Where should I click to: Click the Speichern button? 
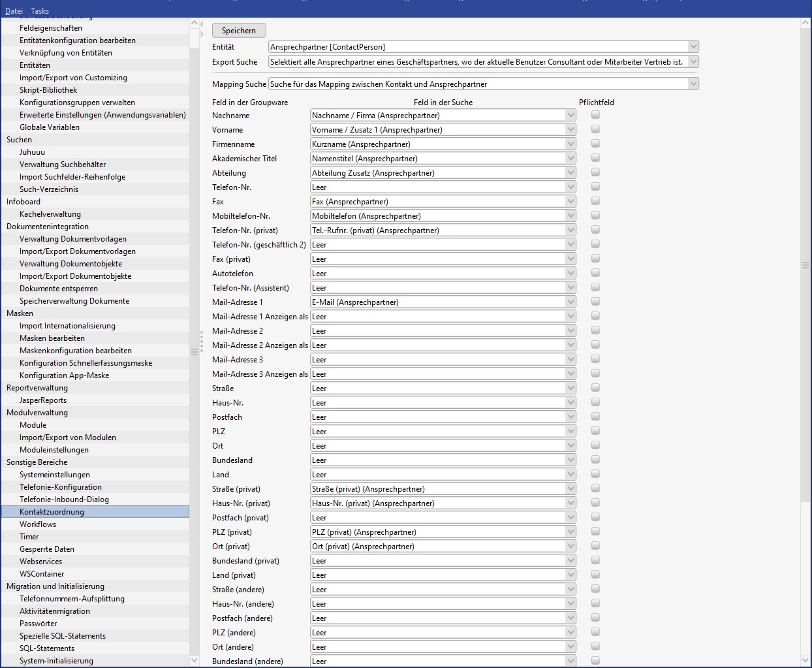[239, 31]
